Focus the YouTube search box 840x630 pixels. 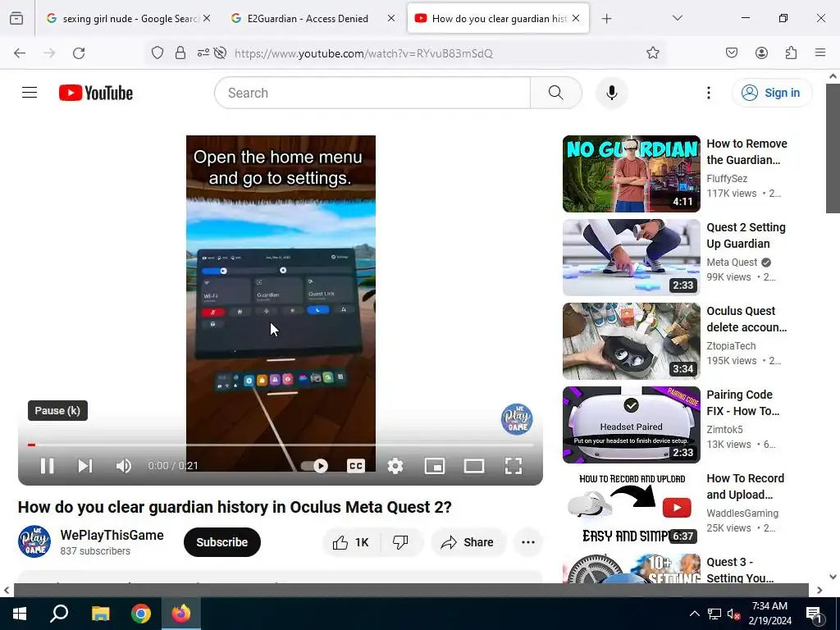click(x=372, y=93)
